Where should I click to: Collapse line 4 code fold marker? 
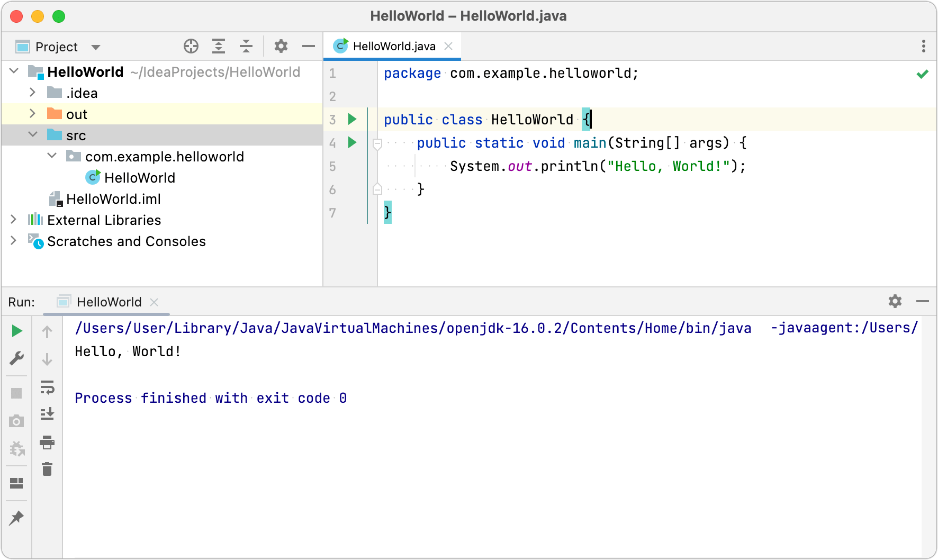[377, 142]
